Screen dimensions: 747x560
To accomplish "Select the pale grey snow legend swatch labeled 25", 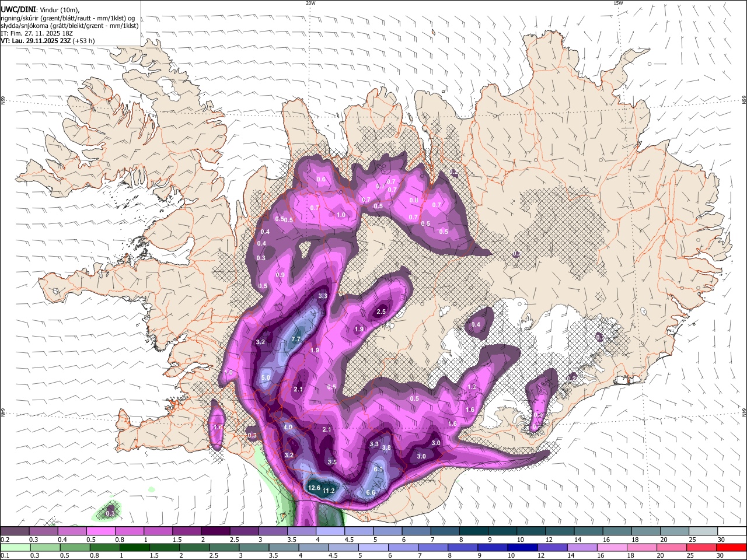I will point(703,531).
